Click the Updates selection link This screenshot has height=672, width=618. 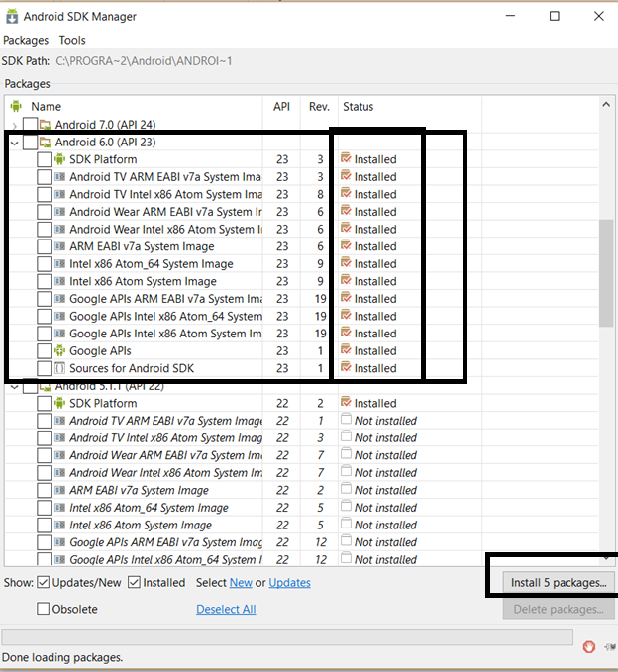pyautogui.click(x=289, y=582)
